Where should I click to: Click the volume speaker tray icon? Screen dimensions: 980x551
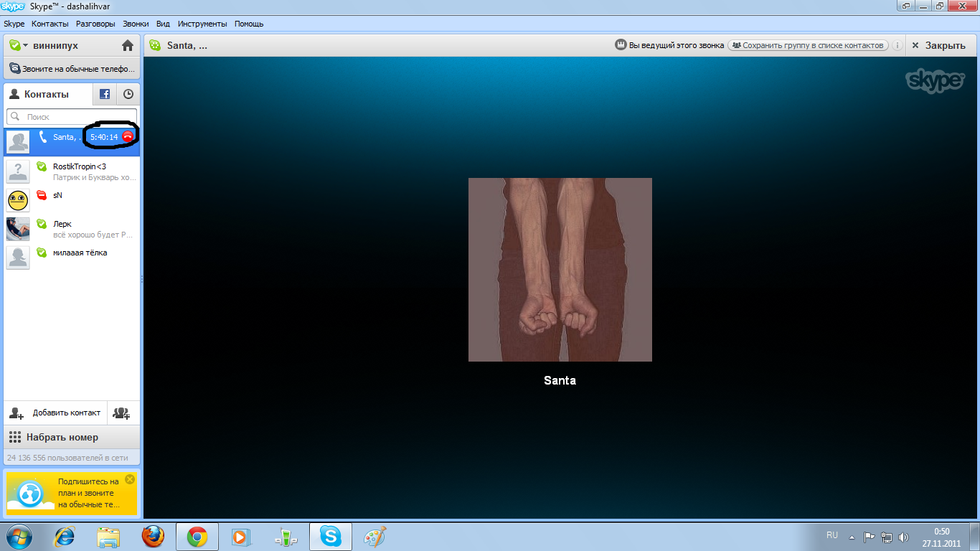pos(903,537)
